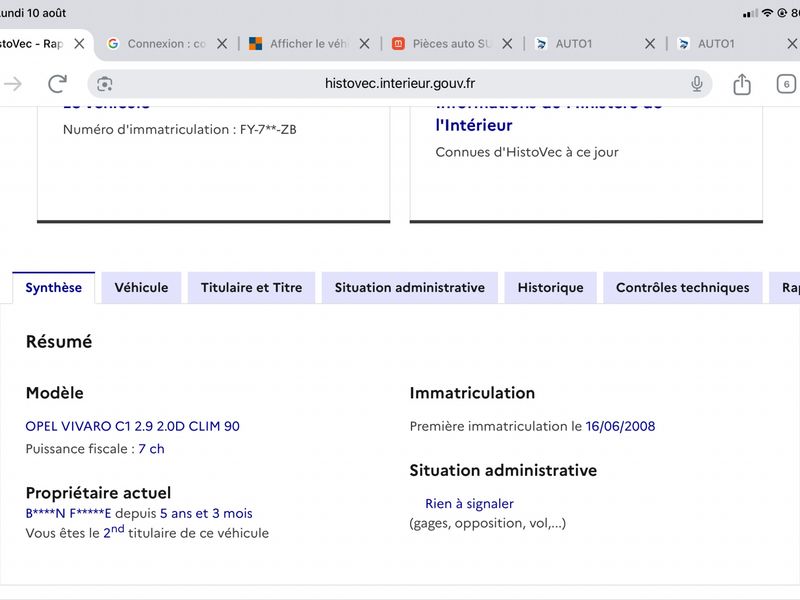Click the l'Intérieur heading
This screenshot has height=600, width=800.
(x=474, y=125)
